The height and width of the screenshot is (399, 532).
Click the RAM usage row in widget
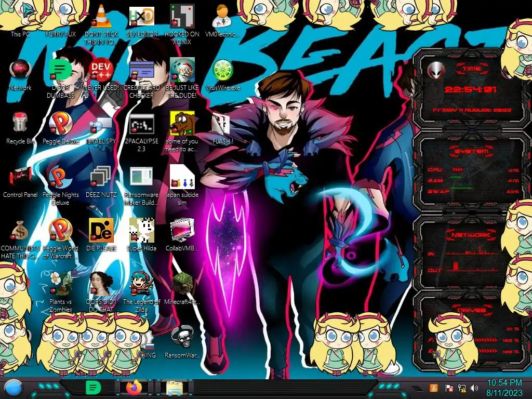(x=473, y=180)
